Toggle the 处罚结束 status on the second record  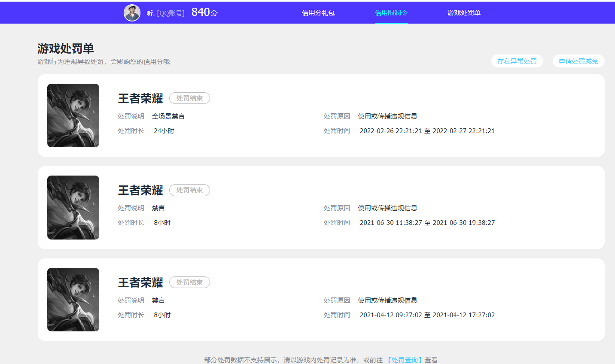[x=189, y=190]
